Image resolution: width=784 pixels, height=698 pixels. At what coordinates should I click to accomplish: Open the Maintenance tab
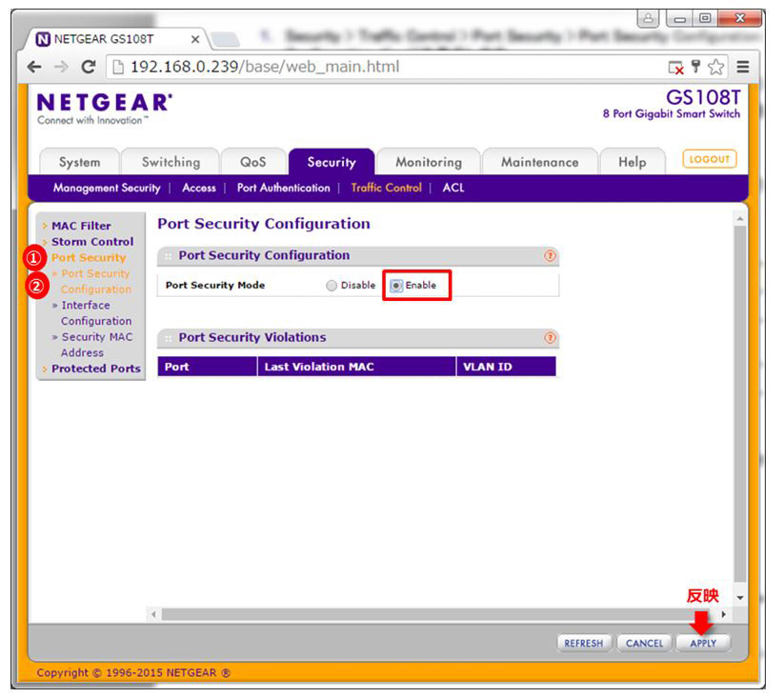539,162
